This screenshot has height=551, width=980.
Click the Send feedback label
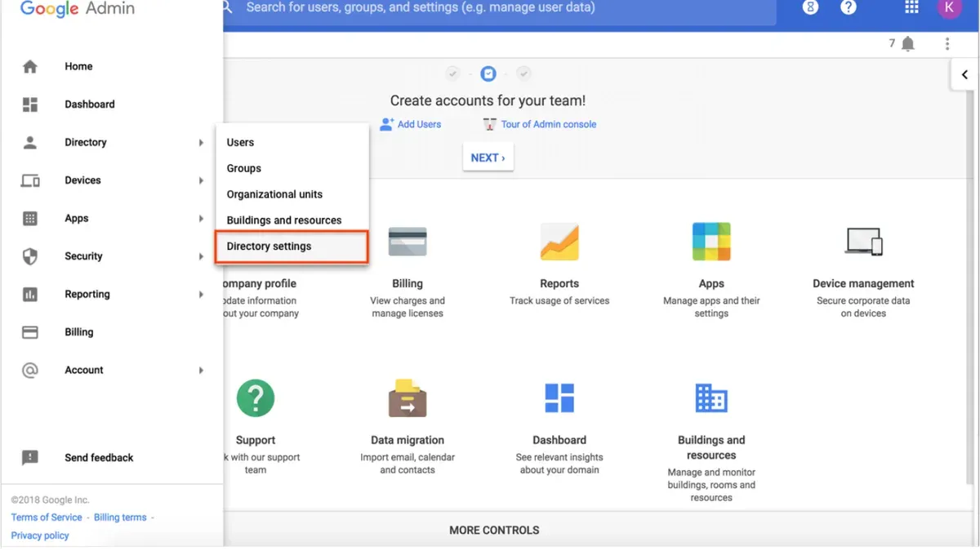click(99, 458)
